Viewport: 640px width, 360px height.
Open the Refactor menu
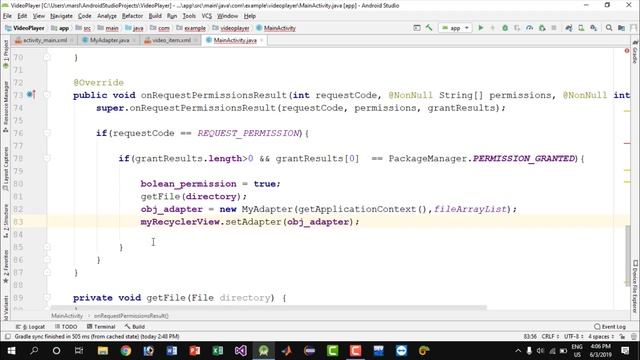point(132,16)
